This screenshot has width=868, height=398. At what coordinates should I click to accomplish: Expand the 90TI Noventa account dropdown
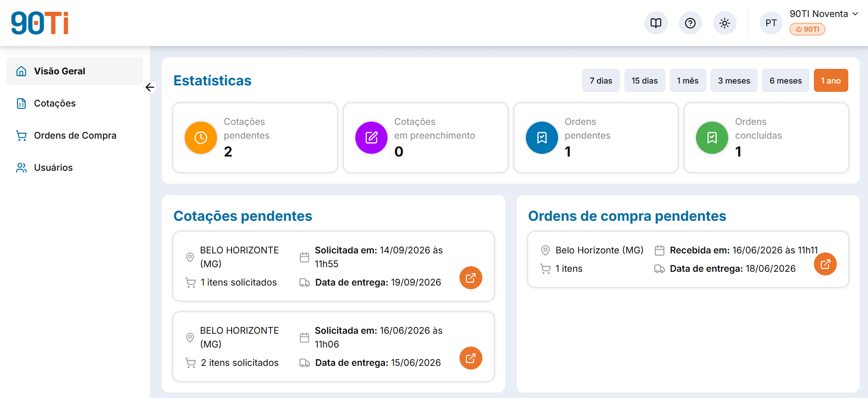pyautogui.click(x=824, y=14)
